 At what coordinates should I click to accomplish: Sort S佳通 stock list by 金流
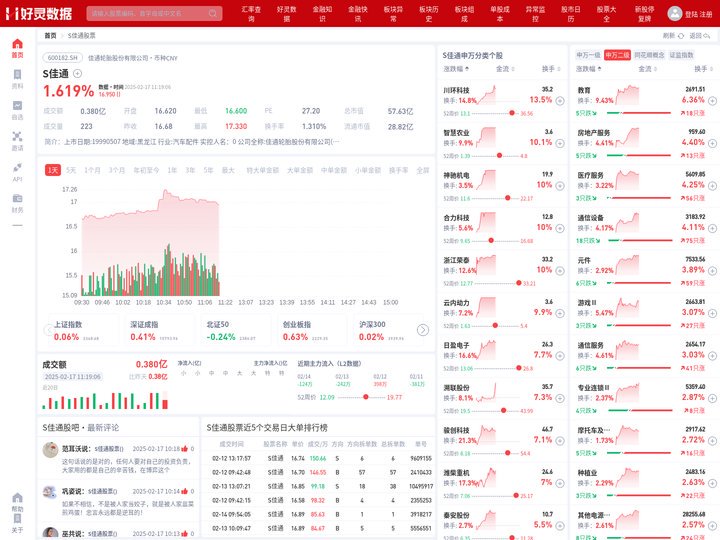[x=505, y=69]
